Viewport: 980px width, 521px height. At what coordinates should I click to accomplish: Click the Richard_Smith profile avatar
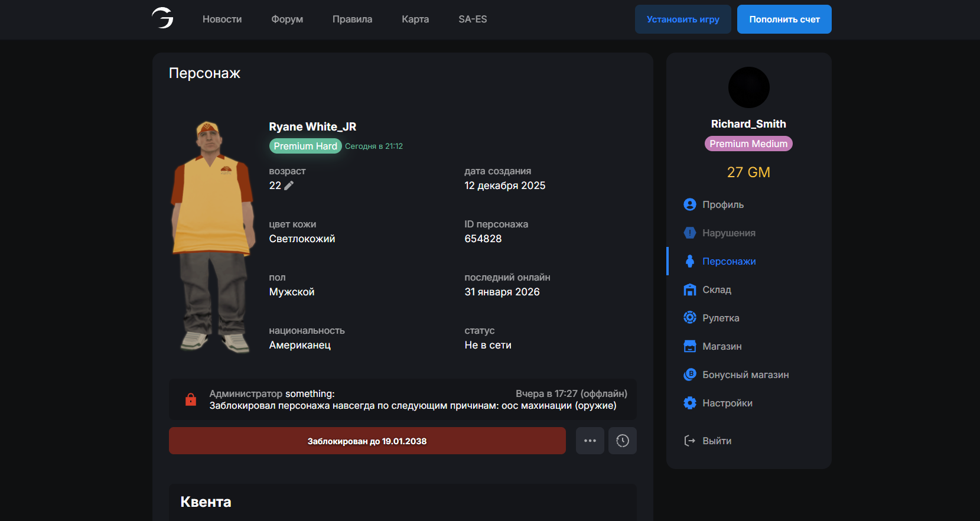pyautogui.click(x=748, y=87)
